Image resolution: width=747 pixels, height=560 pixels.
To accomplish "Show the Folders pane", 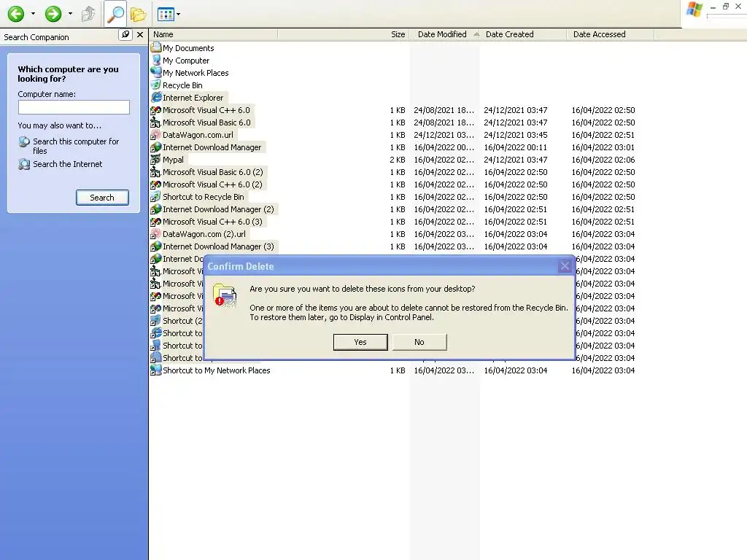I will click(x=138, y=15).
